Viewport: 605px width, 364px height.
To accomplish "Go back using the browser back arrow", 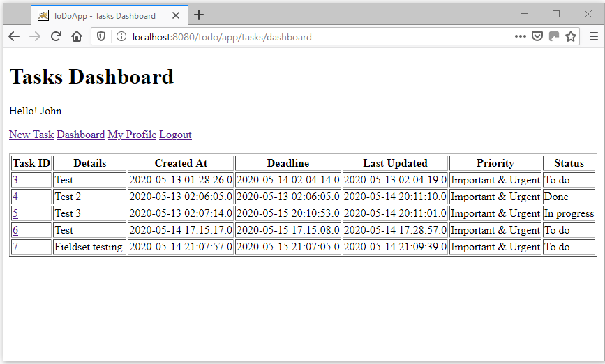I will 14,37.
